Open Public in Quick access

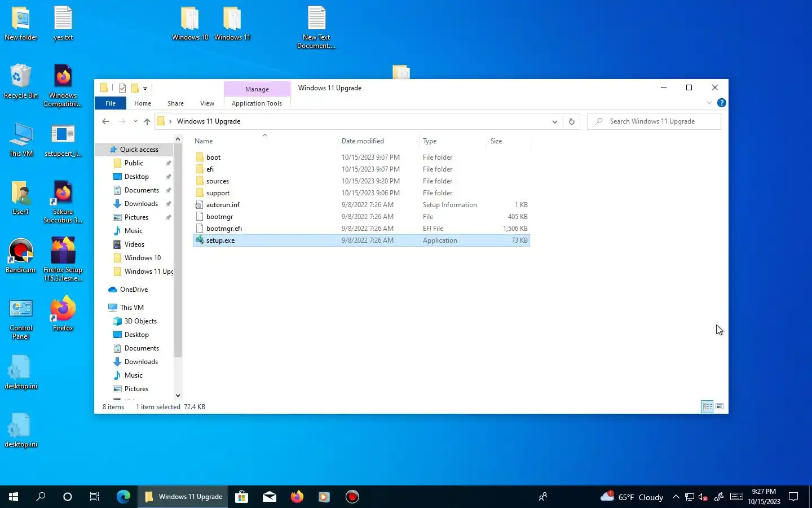134,163
